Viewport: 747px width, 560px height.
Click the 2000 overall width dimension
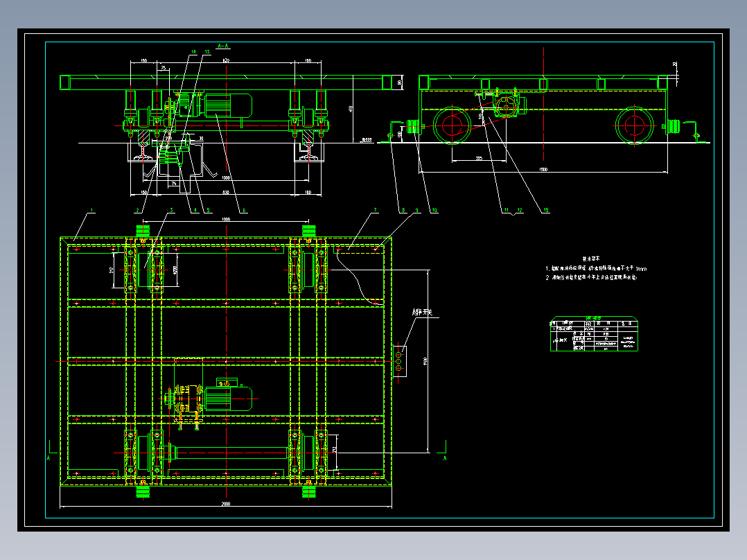click(x=226, y=504)
